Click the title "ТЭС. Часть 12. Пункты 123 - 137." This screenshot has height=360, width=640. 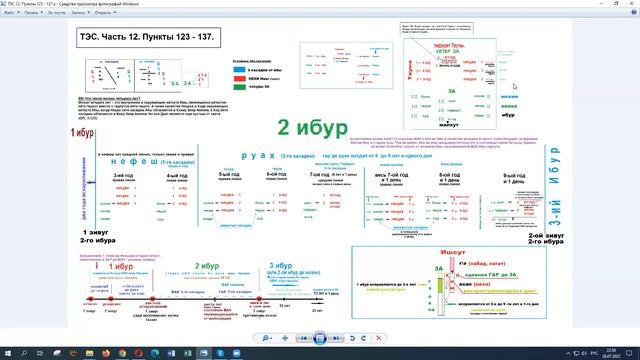147,37
